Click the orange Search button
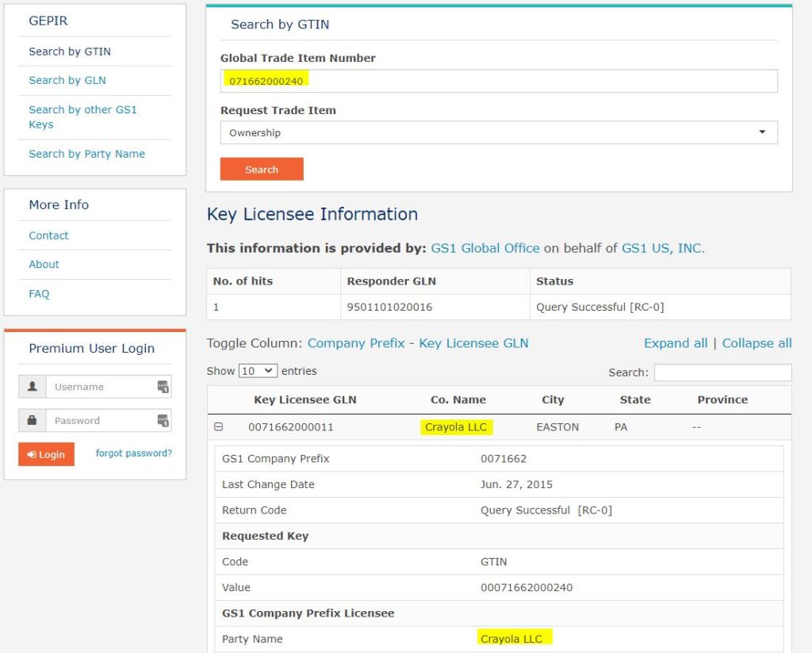812x653 pixels. pos(262,170)
